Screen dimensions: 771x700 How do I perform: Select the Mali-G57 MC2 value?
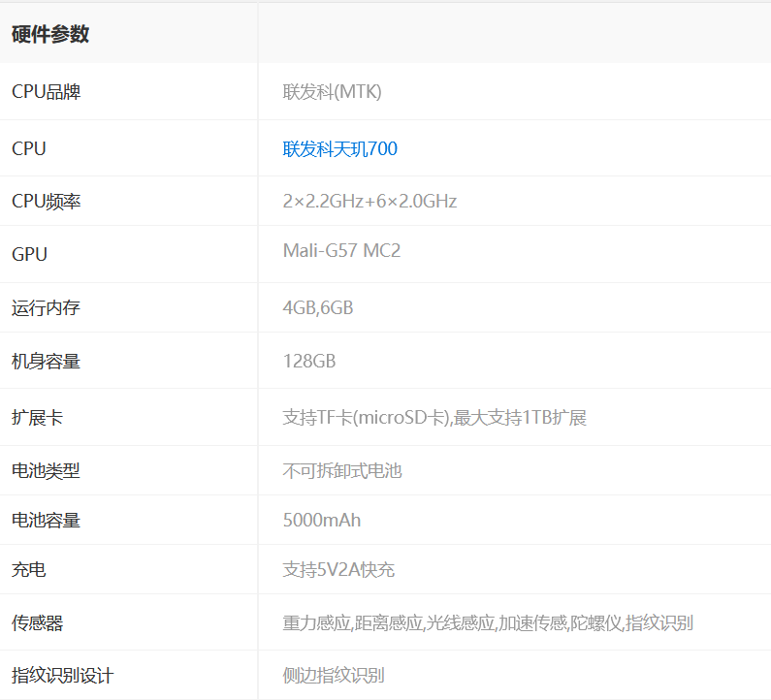click(341, 251)
